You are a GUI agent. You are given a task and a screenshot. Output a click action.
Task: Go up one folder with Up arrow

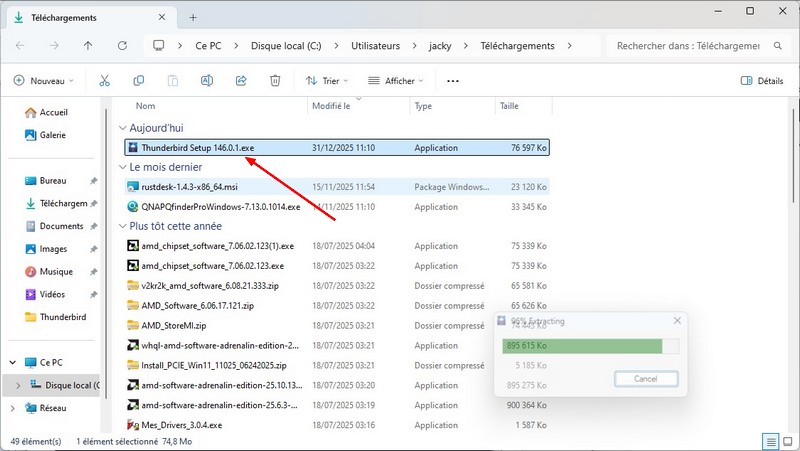coord(88,46)
